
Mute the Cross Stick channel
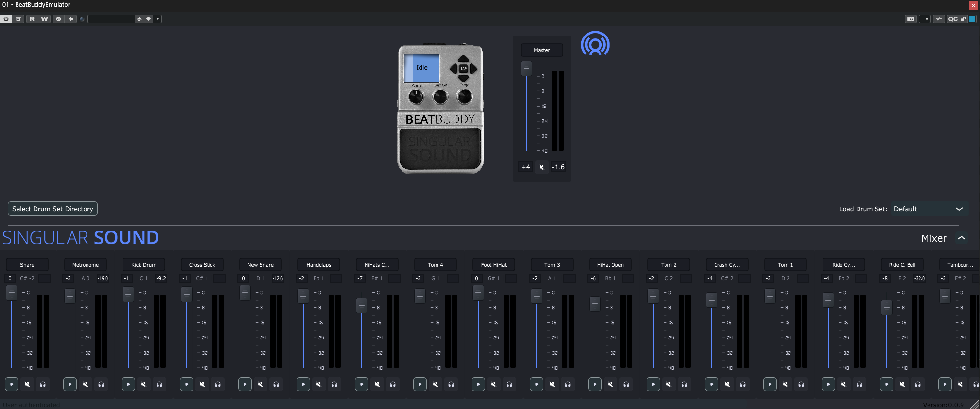pyautogui.click(x=202, y=384)
